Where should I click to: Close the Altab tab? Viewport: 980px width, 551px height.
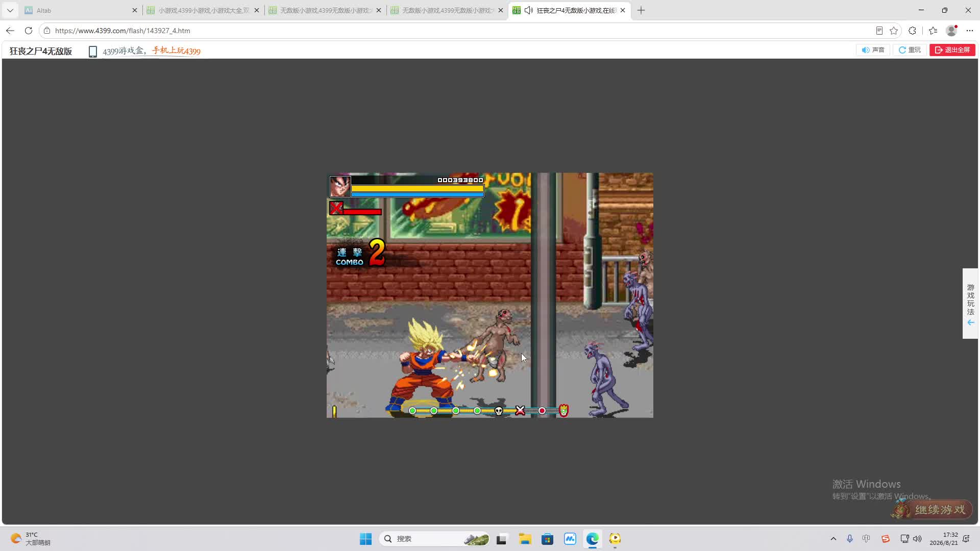[135, 10]
